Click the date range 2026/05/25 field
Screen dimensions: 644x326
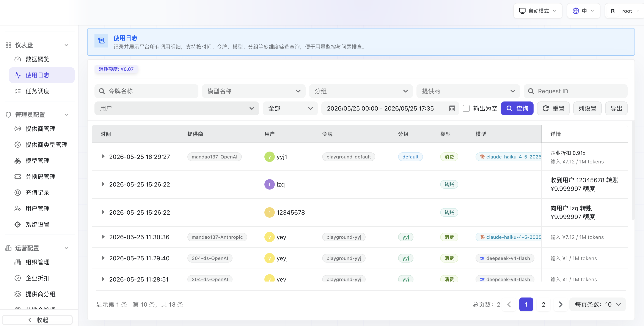tap(390, 108)
